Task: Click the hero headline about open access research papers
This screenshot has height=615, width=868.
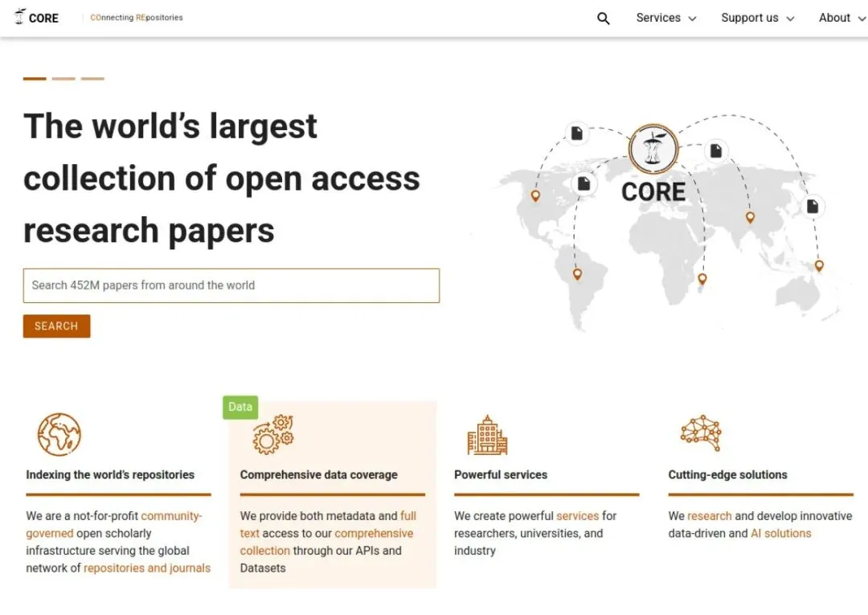Action: click(x=222, y=178)
